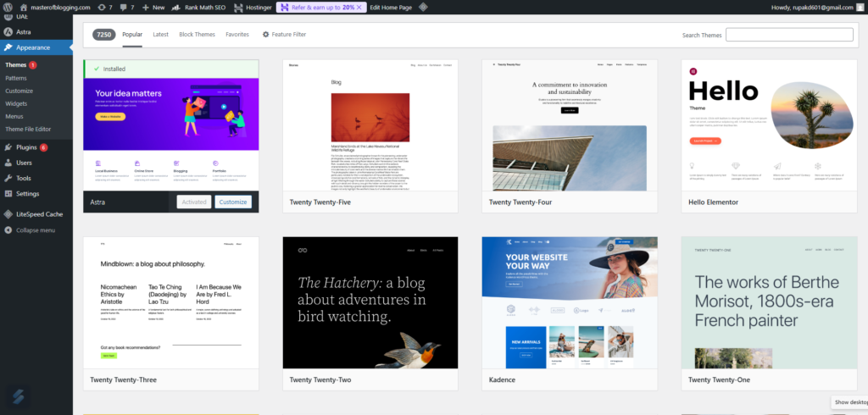
Task: Open Hostinger admin bar item
Action: [x=253, y=7]
